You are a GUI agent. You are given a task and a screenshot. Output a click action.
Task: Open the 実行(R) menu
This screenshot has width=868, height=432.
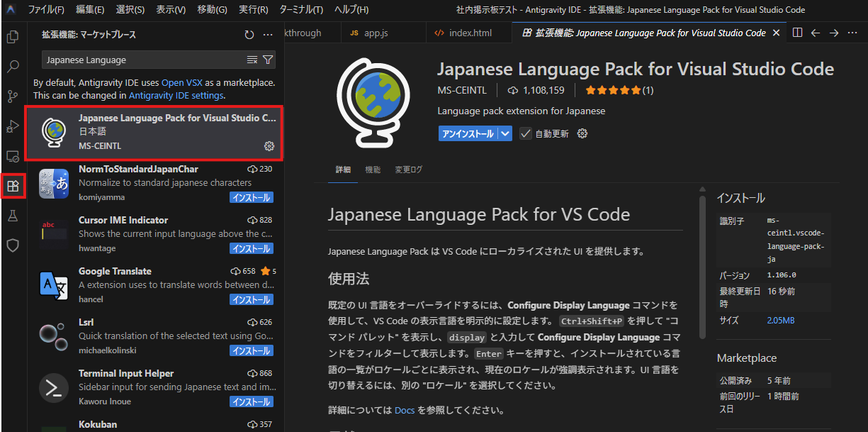pos(253,10)
